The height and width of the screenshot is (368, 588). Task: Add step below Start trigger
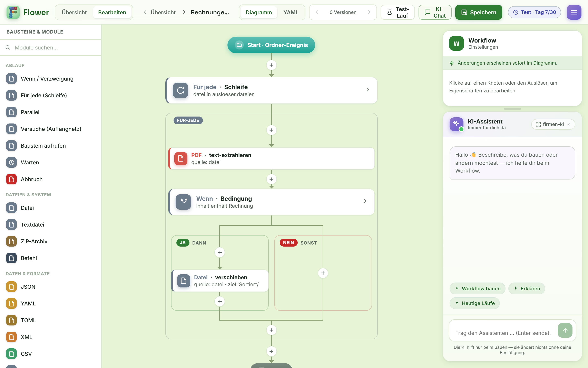271,65
